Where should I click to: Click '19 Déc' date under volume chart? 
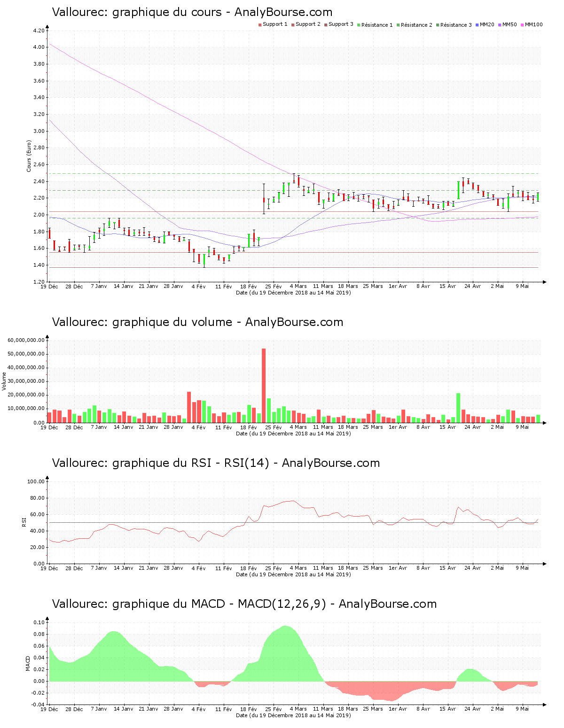[49, 427]
